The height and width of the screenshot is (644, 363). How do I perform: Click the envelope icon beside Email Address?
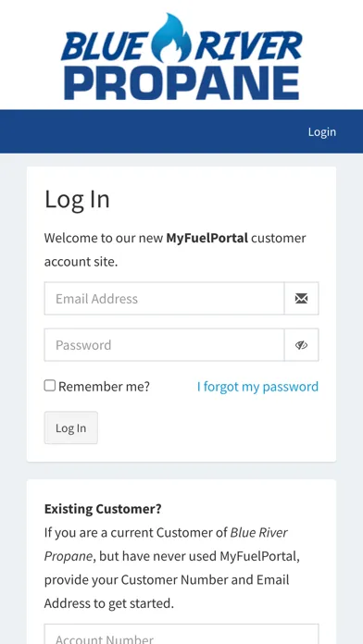(301, 299)
